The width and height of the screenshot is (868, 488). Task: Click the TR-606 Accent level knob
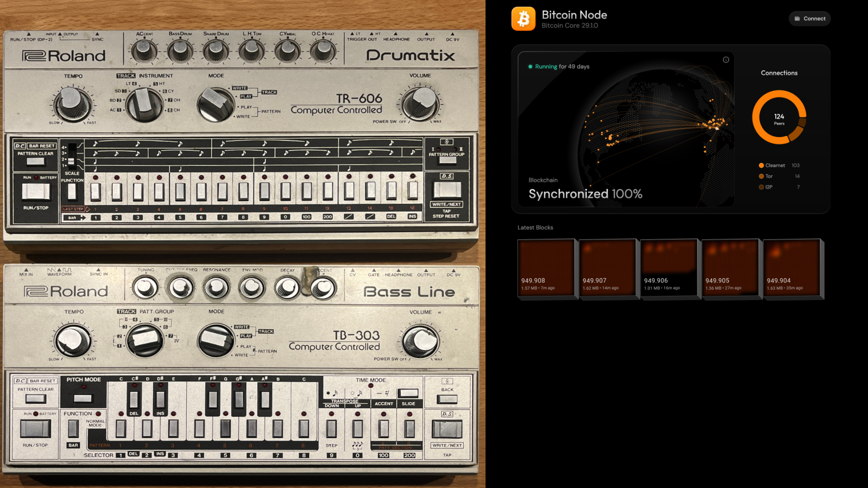(144, 51)
